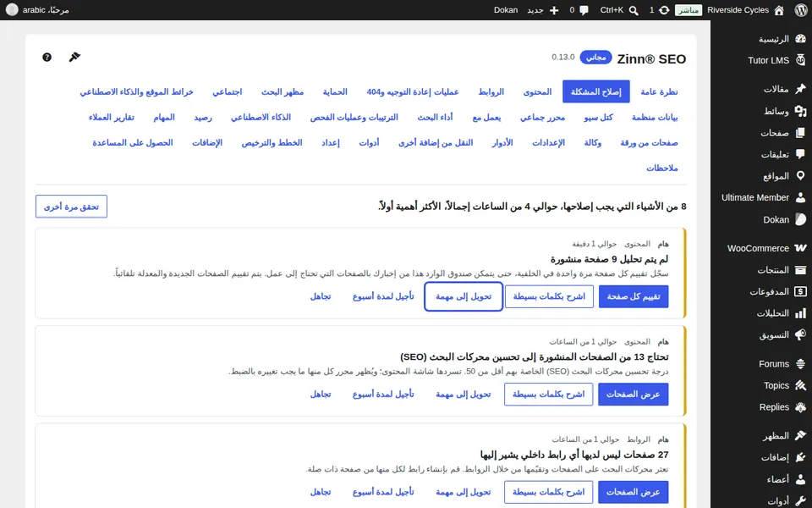Click the pin icon next to help
The image size is (812, 508).
point(74,57)
